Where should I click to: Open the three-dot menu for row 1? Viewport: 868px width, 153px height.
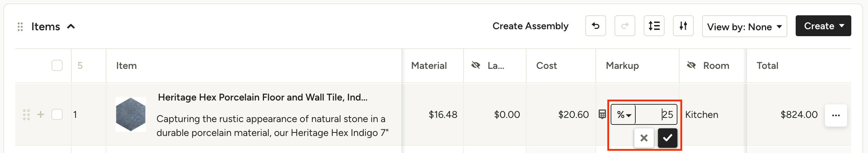836,115
